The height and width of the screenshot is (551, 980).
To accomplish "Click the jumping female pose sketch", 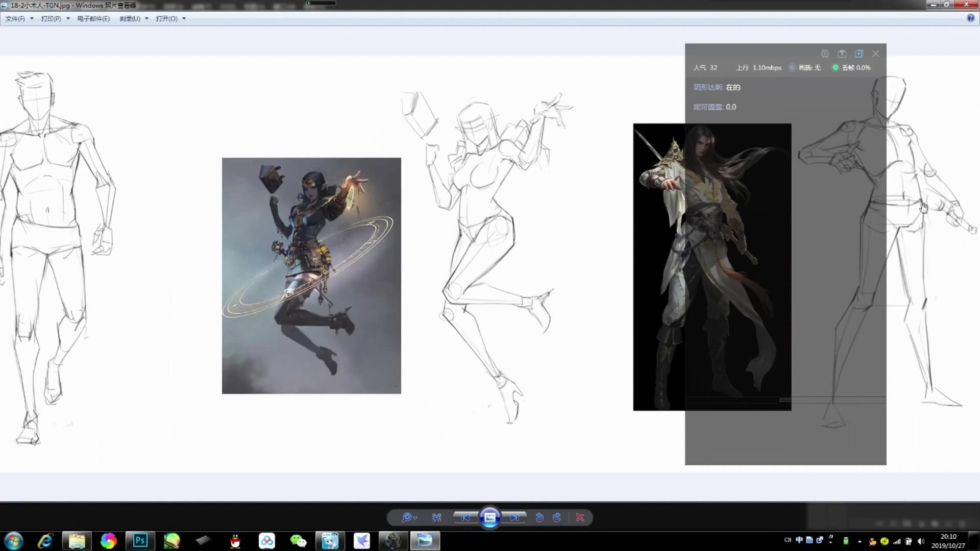I will 487,258.
